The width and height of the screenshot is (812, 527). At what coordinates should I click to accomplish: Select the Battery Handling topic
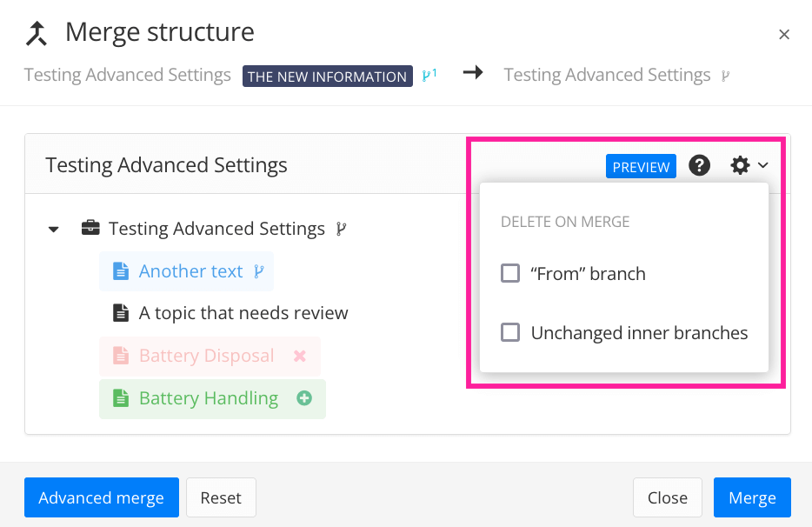209,398
